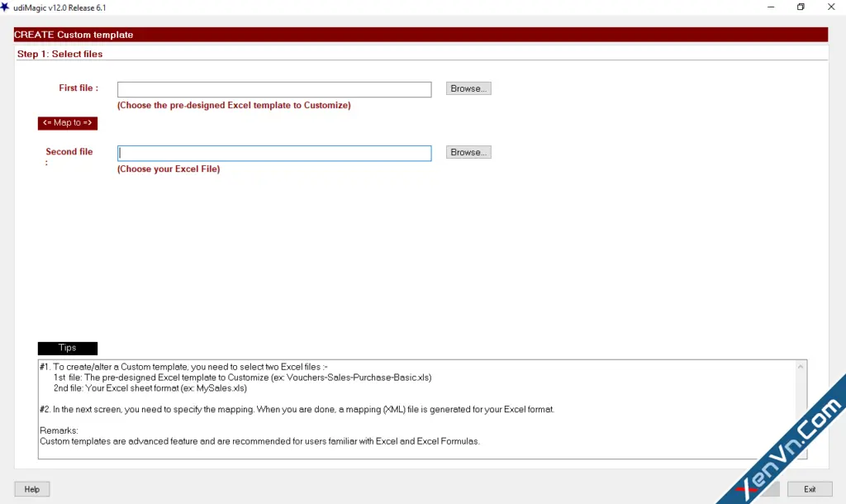Click the Tips label
Screen dimensions: 846x504
point(68,348)
